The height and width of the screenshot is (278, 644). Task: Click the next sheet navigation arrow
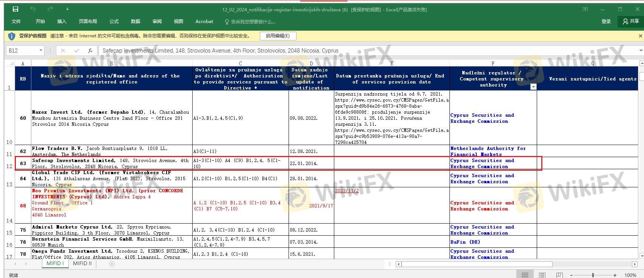click(26, 264)
